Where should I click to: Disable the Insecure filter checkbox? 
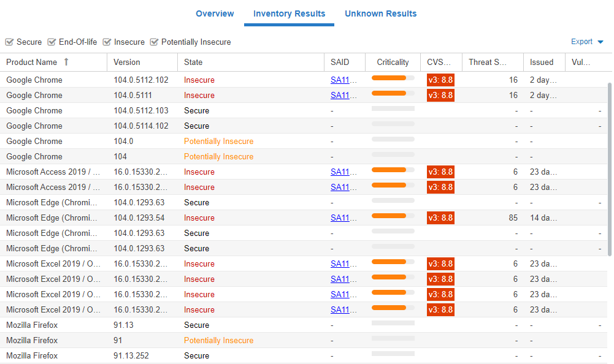tap(107, 42)
